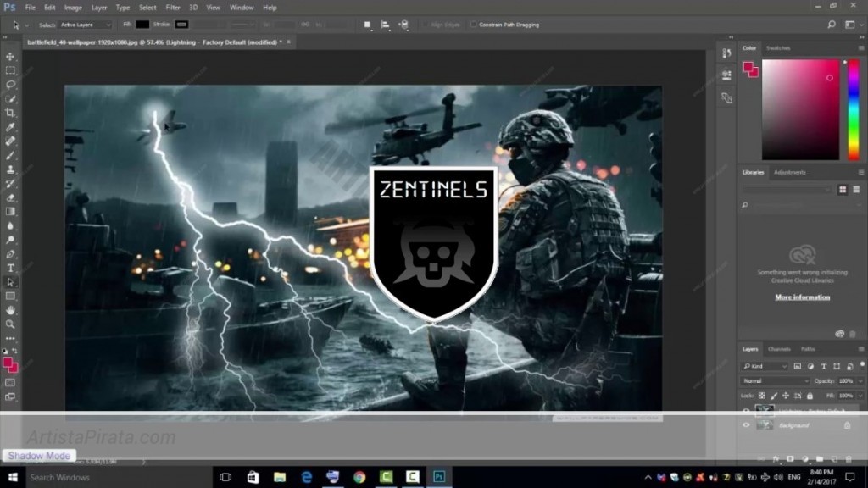Toggle Quick Mask mode in toolbar
Viewport: 868px width, 488px height.
tap(10, 383)
